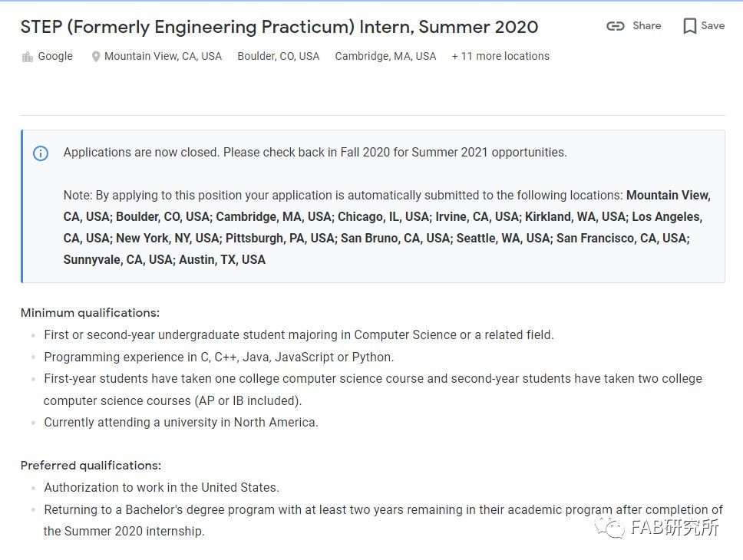
Task: Click the info circle icon in notice
Action: tap(41, 153)
